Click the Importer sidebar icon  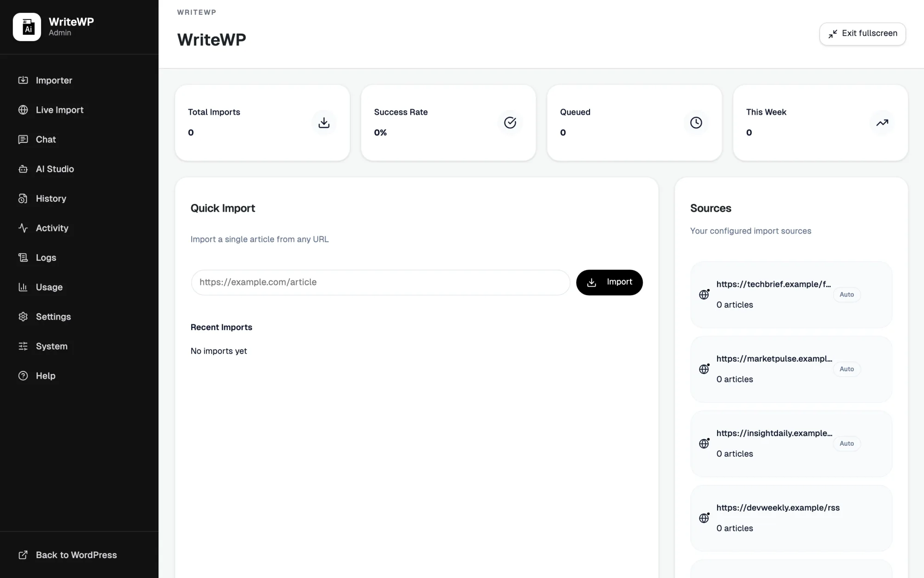[23, 80]
